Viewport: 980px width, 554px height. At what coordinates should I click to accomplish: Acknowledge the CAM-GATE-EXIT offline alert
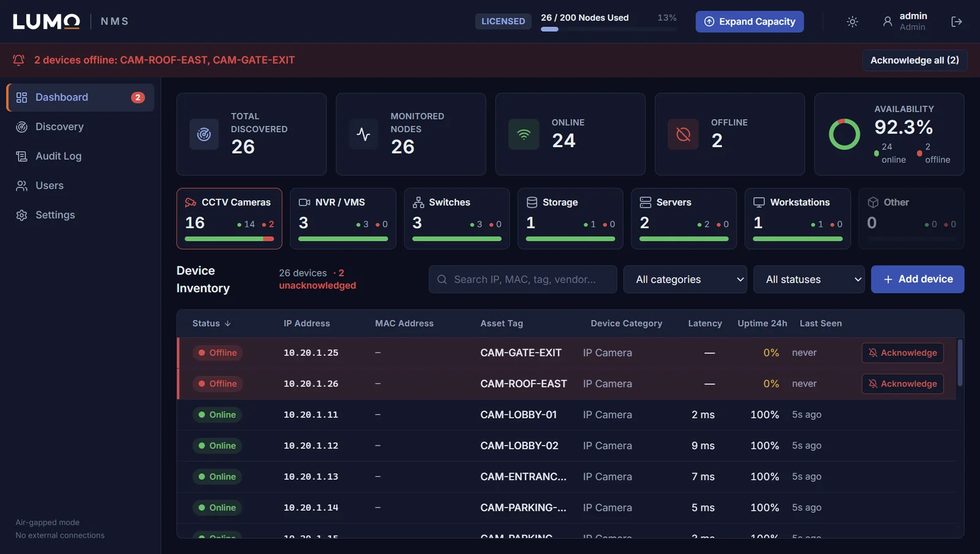(903, 353)
